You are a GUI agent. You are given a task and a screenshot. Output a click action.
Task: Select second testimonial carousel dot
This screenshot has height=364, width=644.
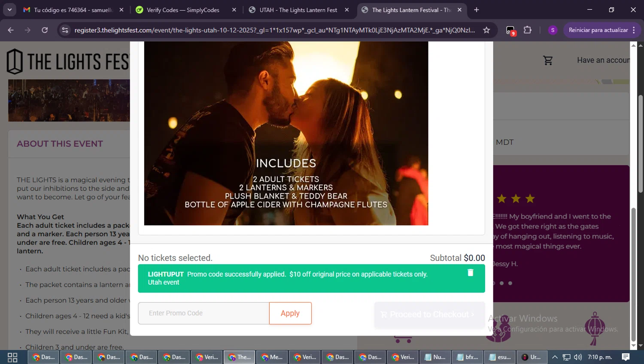[x=501, y=283]
